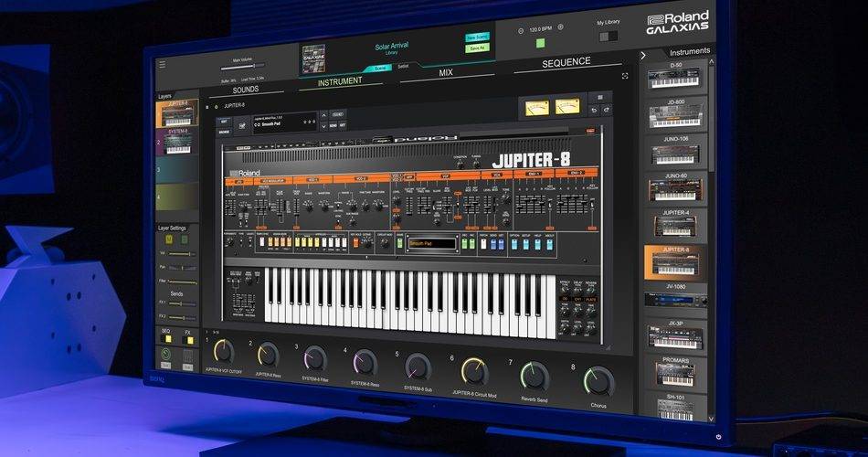Click macro knob 6 JUPITER-8 Circuit Mod
Image resolution: width=868 pixels, height=457 pixels.
[x=474, y=372]
